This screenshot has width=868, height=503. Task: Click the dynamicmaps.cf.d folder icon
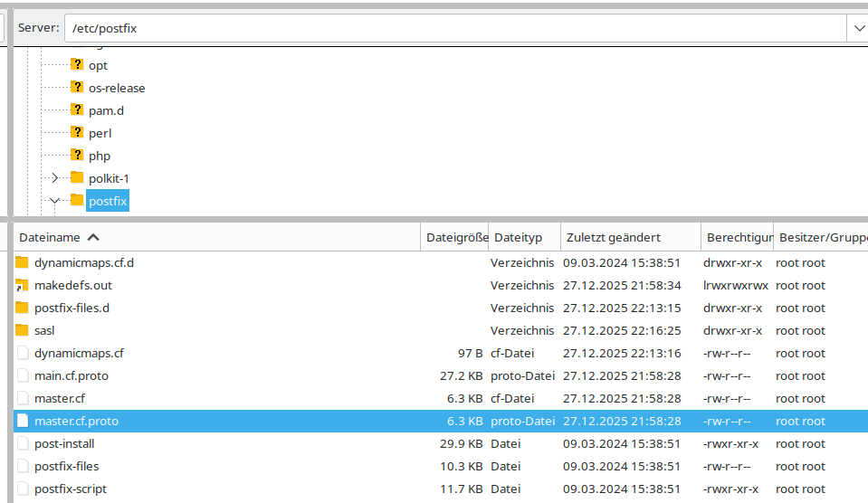coord(23,263)
